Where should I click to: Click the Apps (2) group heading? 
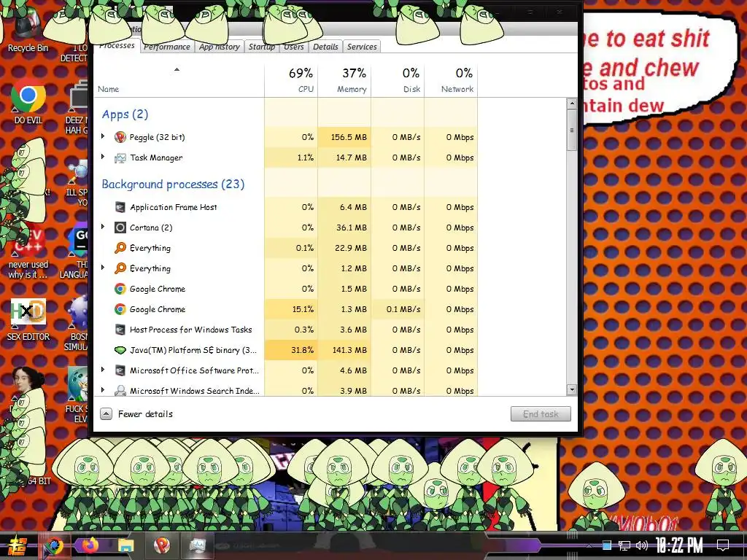coord(125,114)
